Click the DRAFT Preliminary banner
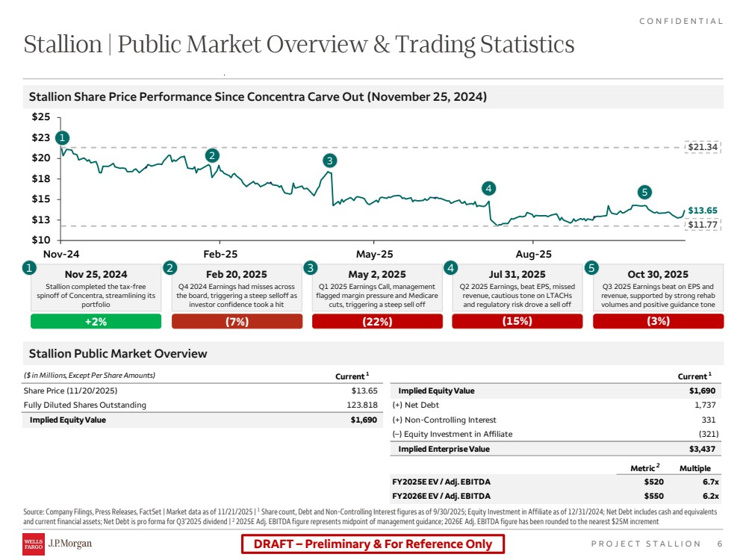The image size is (746, 560). click(373, 544)
